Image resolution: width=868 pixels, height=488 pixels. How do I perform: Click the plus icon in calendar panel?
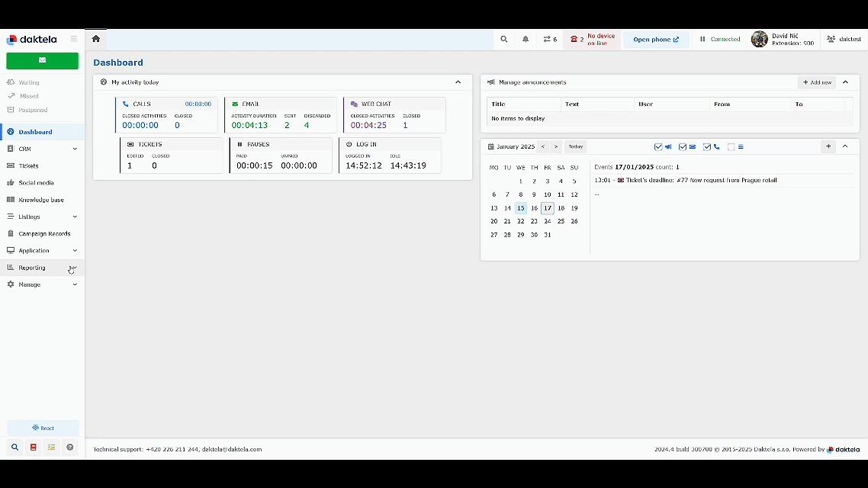[828, 146]
